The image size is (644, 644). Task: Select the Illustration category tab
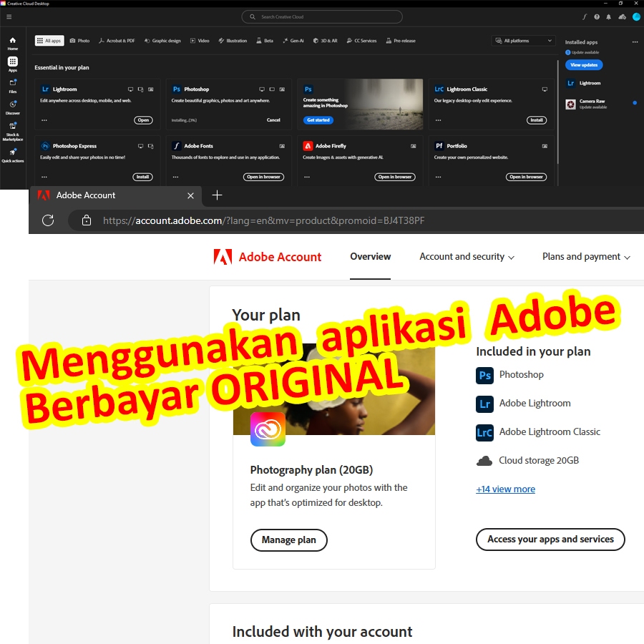[x=233, y=41]
